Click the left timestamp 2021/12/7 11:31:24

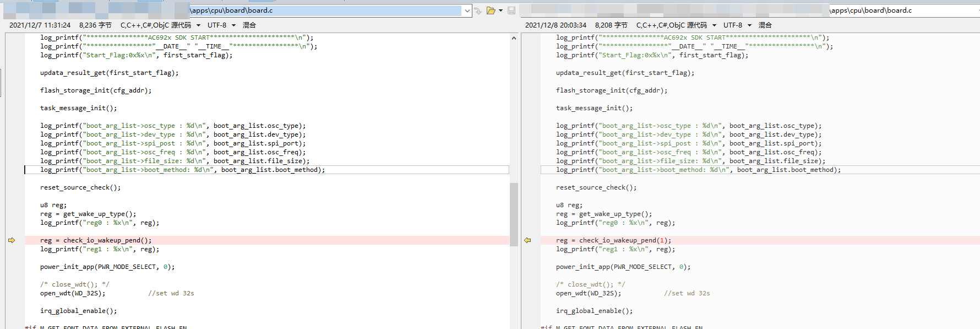pos(40,25)
